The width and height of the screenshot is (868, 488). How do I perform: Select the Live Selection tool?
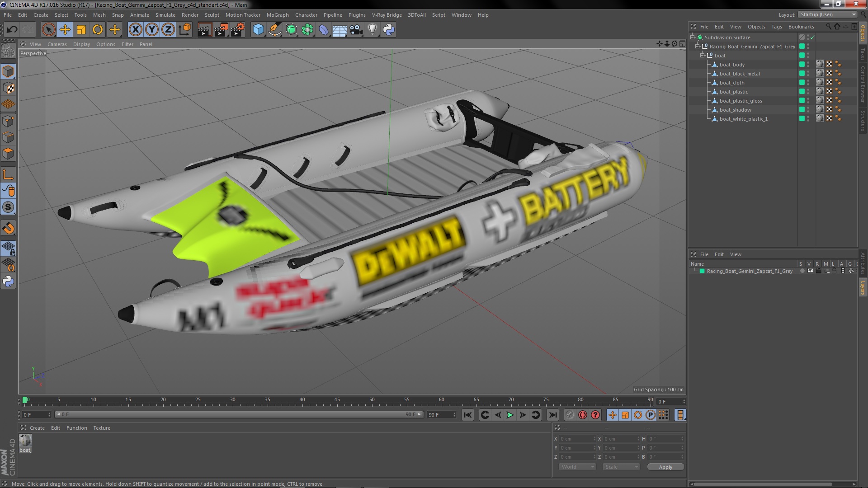pyautogui.click(x=48, y=30)
